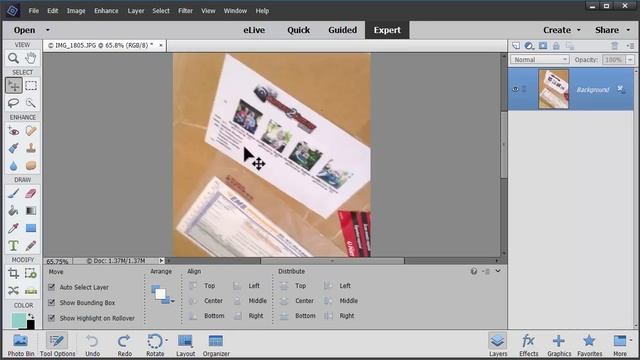Image resolution: width=640 pixels, height=360 pixels.
Task: Select the Red Eye Removal tool
Action: (13, 131)
